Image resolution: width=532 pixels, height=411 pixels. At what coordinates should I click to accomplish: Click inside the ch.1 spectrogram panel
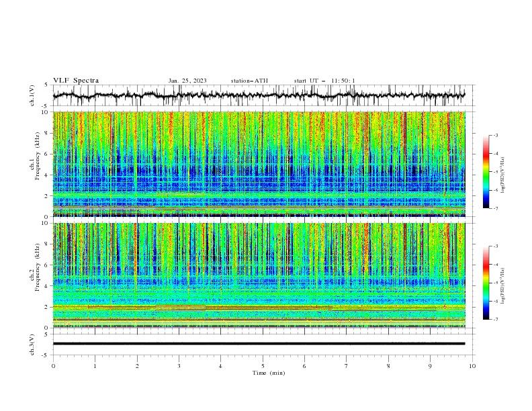(x=259, y=164)
